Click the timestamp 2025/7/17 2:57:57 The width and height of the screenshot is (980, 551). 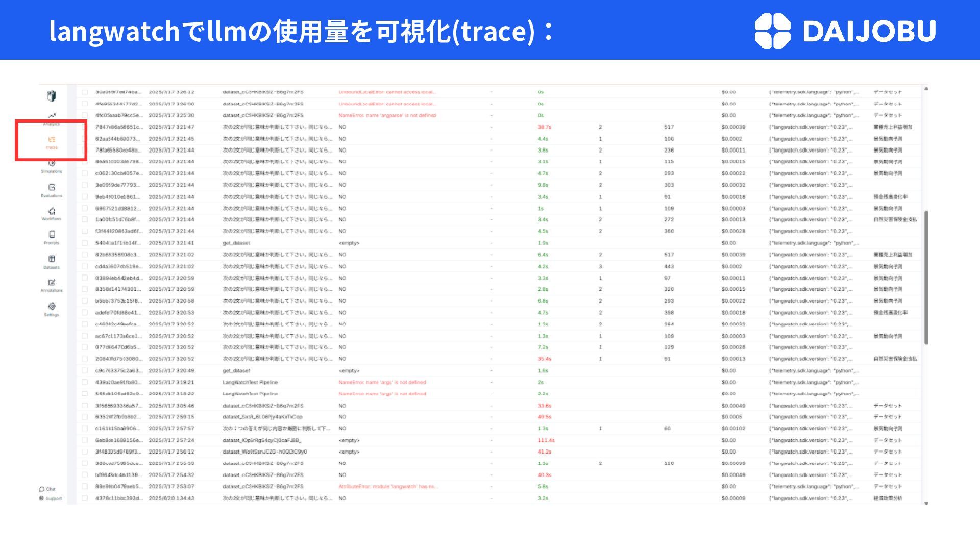tap(171, 429)
